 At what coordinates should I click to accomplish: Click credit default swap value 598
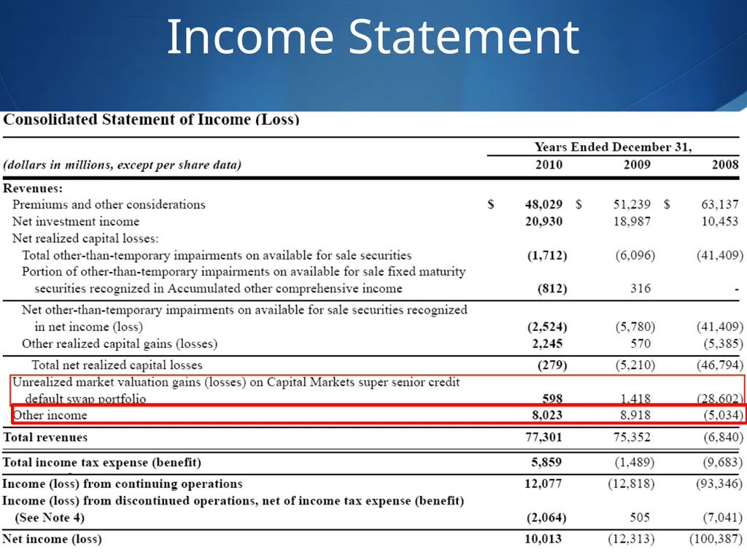click(553, 399)
